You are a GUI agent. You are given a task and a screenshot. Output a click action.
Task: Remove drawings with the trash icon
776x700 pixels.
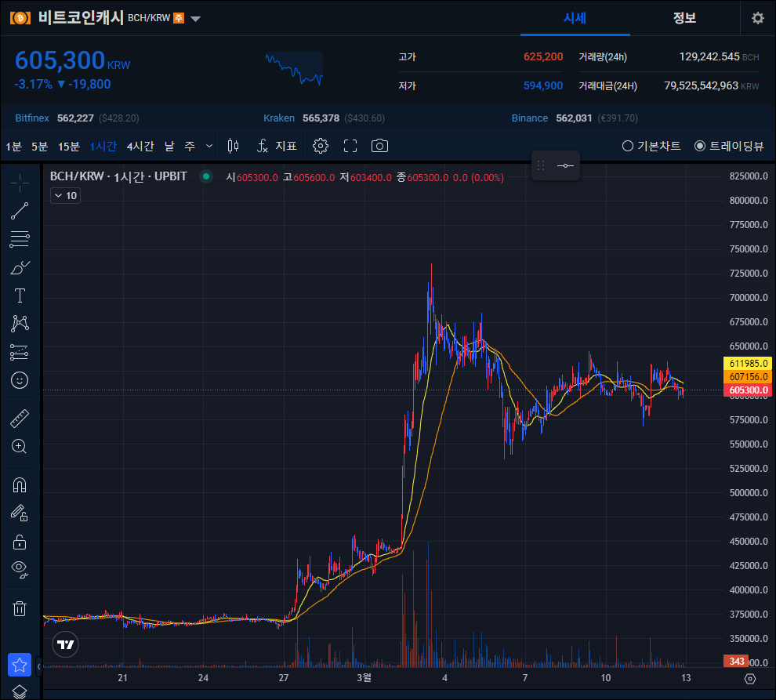[x=20, y=608]
